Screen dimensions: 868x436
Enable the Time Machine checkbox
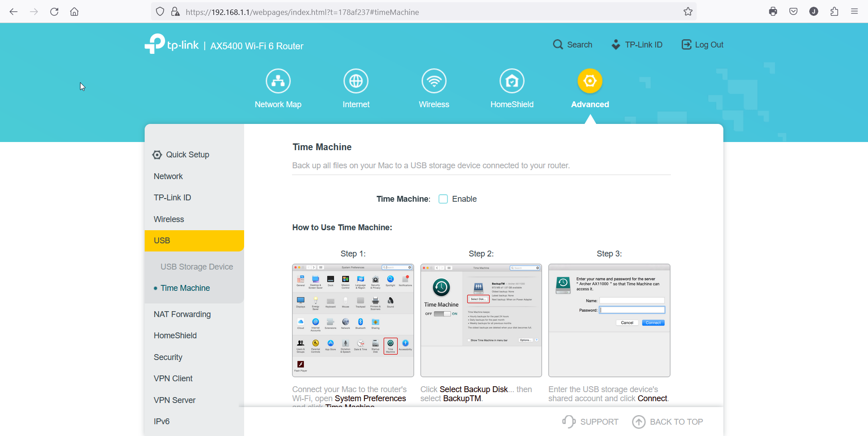pyautogui.click(x=443, y=199)
